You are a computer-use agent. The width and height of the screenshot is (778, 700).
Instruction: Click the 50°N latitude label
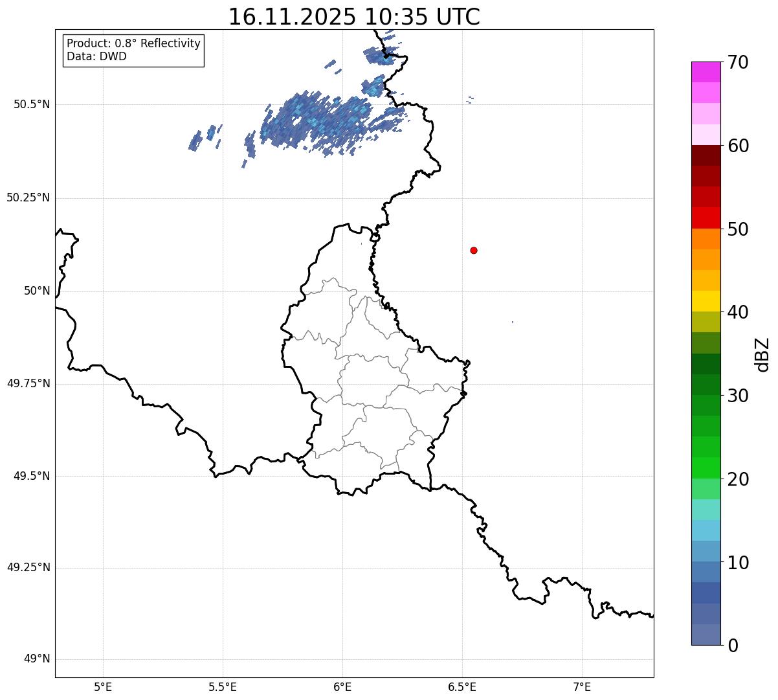37,291
